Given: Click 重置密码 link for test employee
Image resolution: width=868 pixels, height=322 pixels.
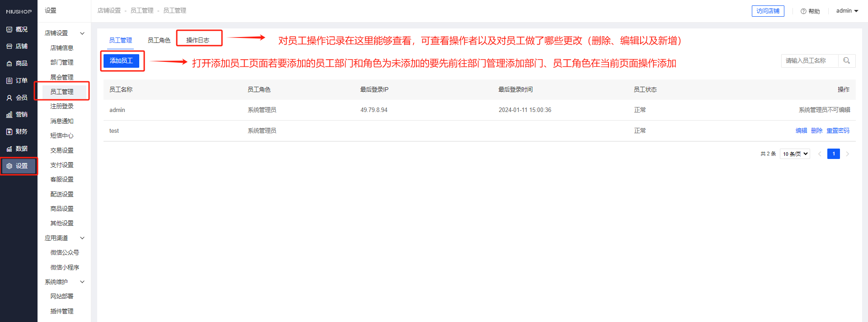Looking at the screenshot, I should tap(838, 131).
